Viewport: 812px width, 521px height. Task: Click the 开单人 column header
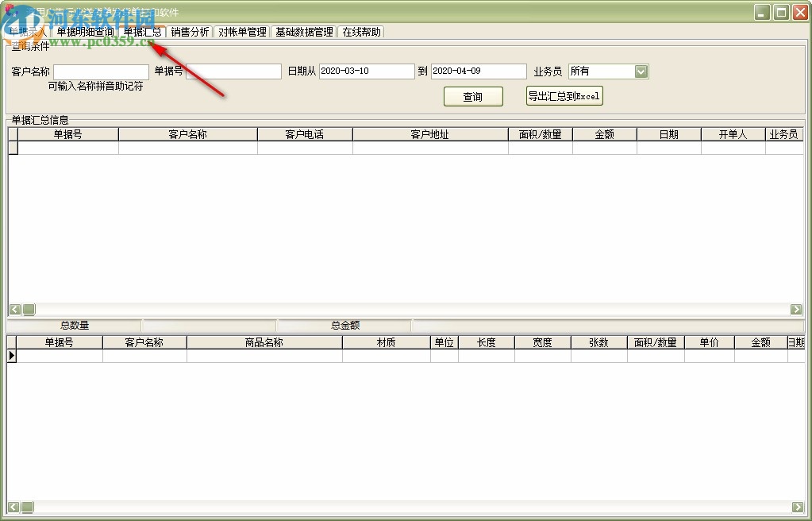click(733, 134)
